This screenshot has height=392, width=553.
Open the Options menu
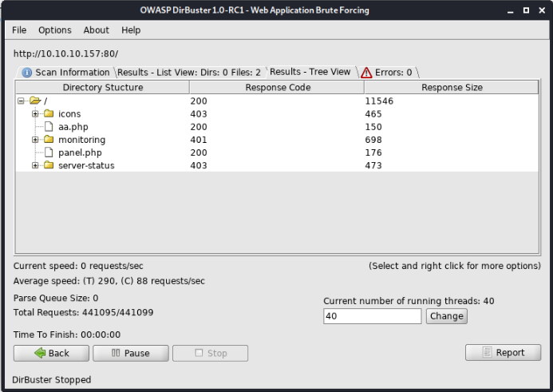tap(55, 30)
